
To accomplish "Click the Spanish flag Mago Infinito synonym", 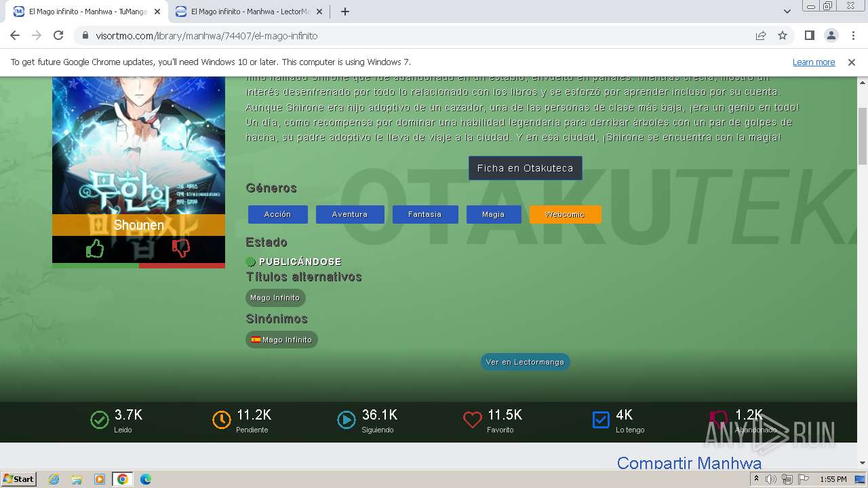I will (x=281, y=340).
